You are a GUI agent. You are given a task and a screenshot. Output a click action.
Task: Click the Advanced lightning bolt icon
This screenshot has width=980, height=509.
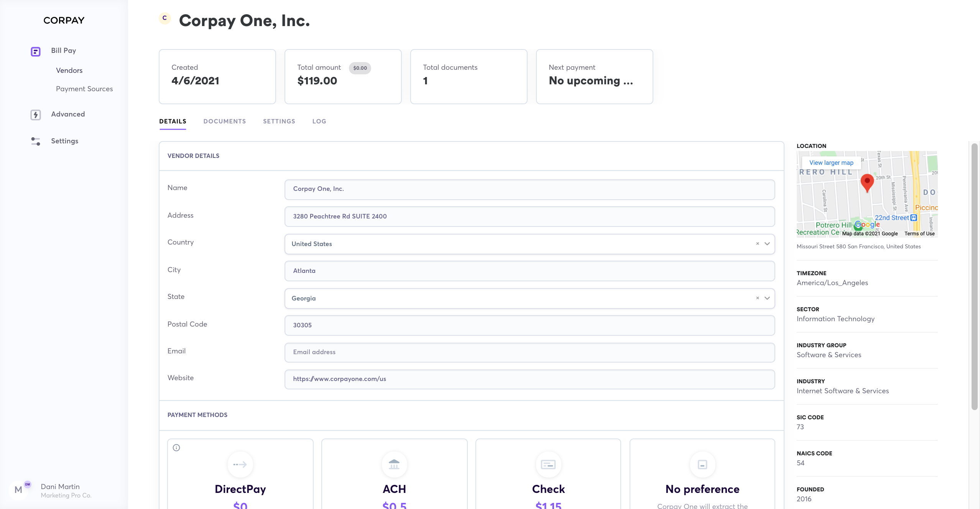[36, 115]
